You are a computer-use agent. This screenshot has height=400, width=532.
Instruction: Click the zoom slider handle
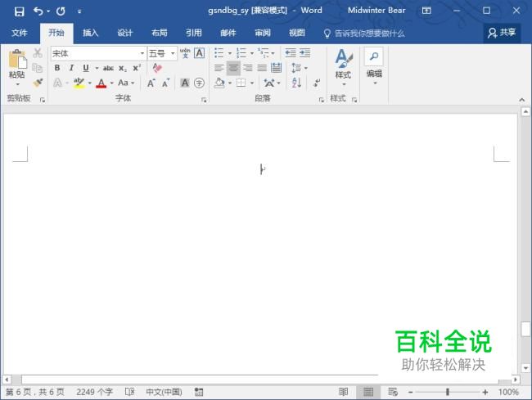point(448,392)
